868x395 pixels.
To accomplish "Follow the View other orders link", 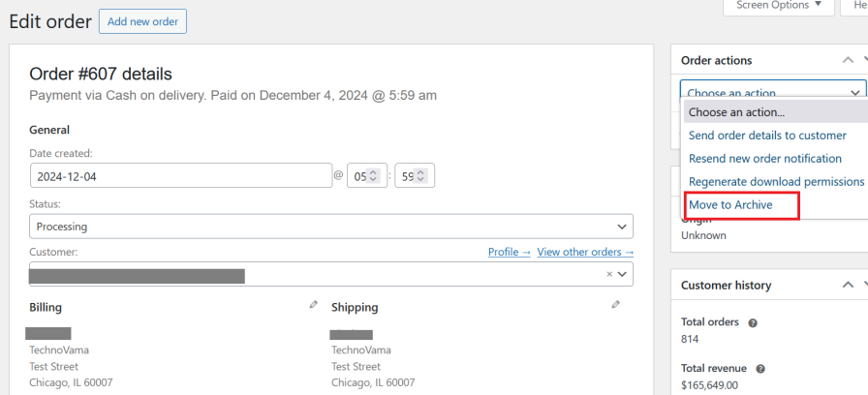I will [585, 253].
